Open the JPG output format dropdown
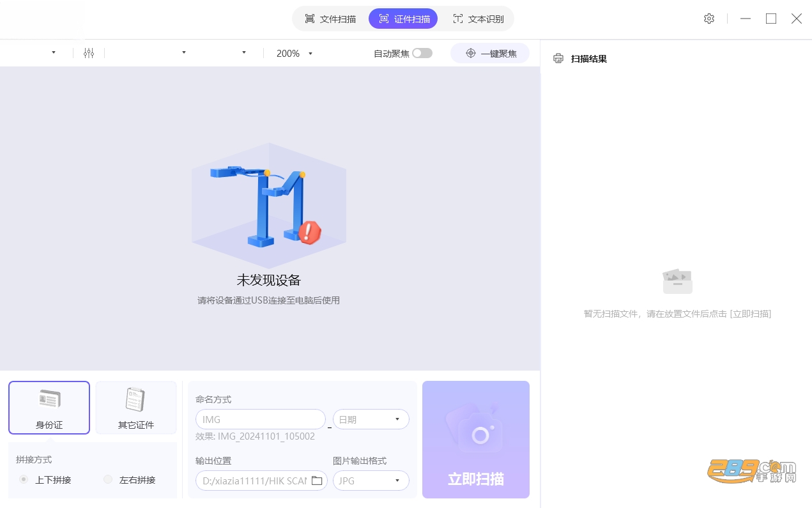Viewport: 812px width, 508px height. pyautogui.click(x=371, y=481)
